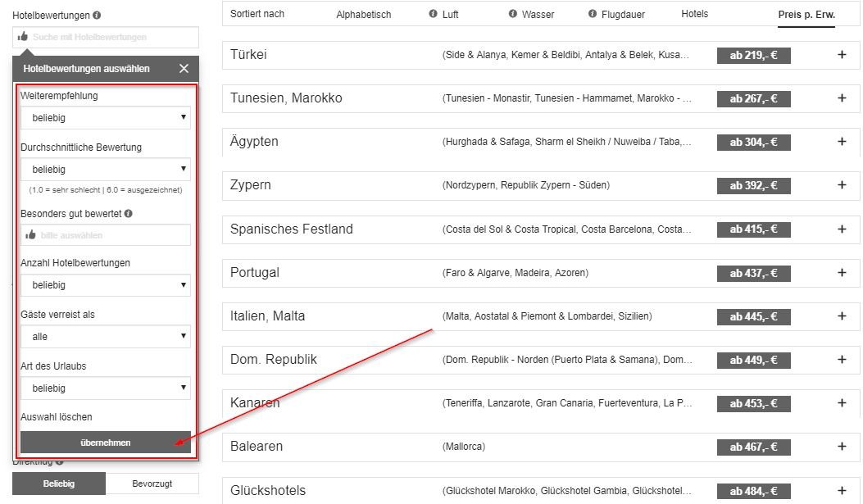Screen dimensions: 863x504
Task: Sort the list by Alphabetisch
Action: (x=363, y=15)
